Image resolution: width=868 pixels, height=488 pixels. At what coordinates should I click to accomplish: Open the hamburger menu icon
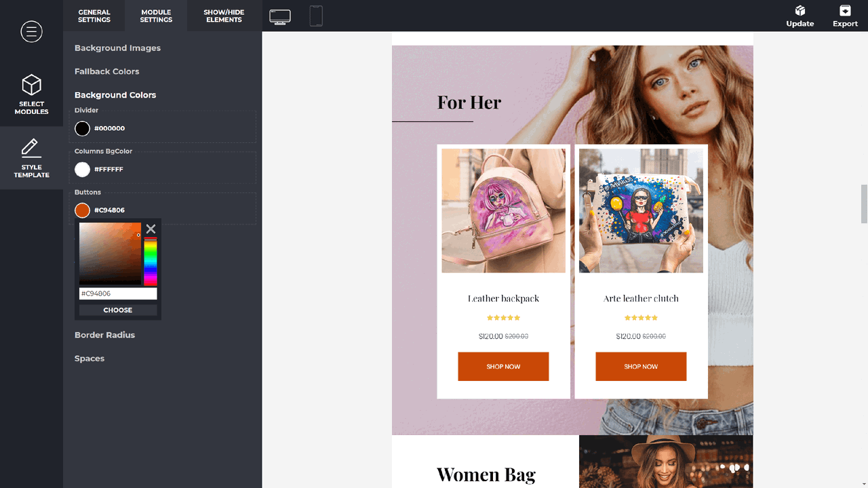(31, 31)
